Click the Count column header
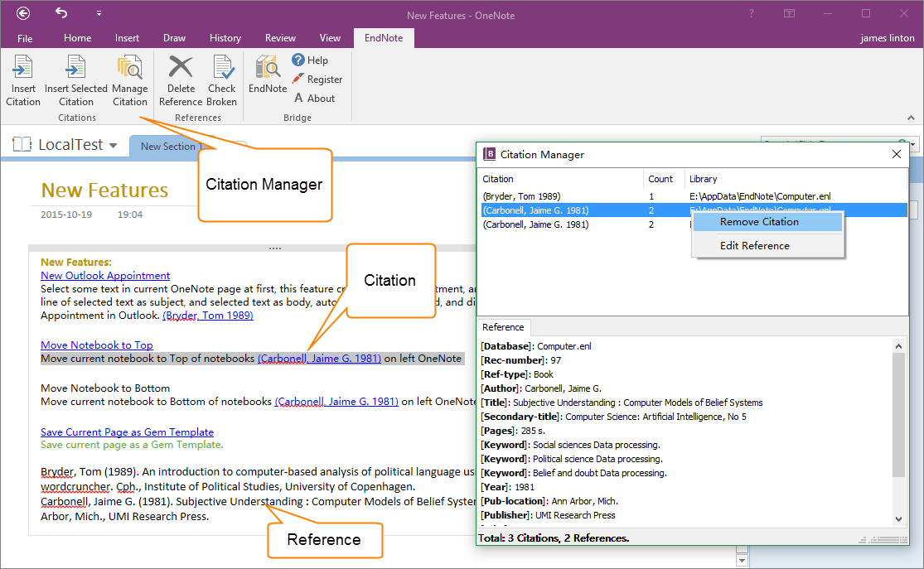924x569 pixels. click(664, 179)
